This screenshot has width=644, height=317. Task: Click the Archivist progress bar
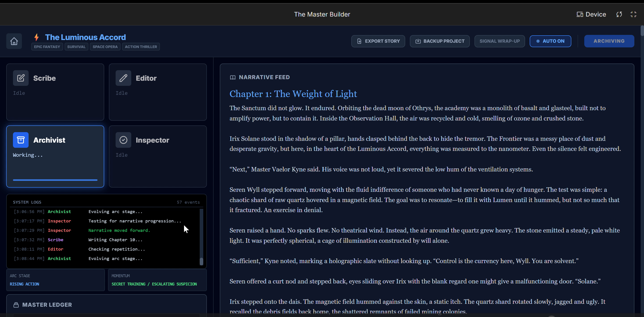click(x=55, y=180)
